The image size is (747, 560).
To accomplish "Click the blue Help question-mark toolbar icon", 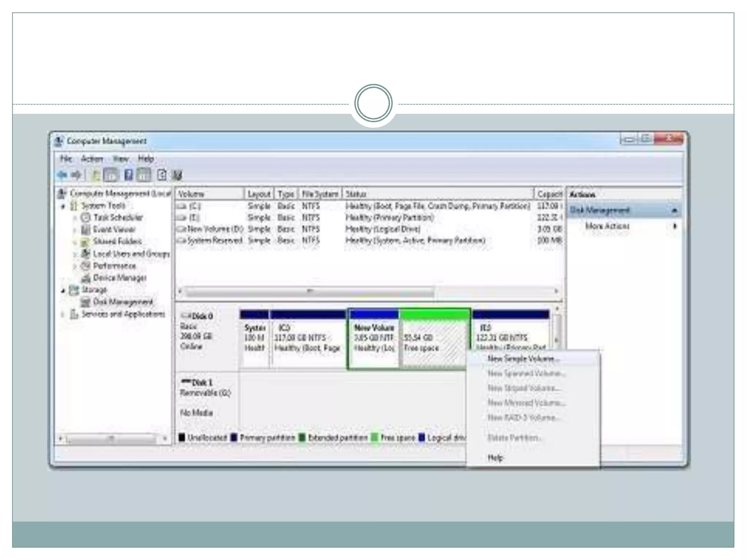I will pos(128,175).
